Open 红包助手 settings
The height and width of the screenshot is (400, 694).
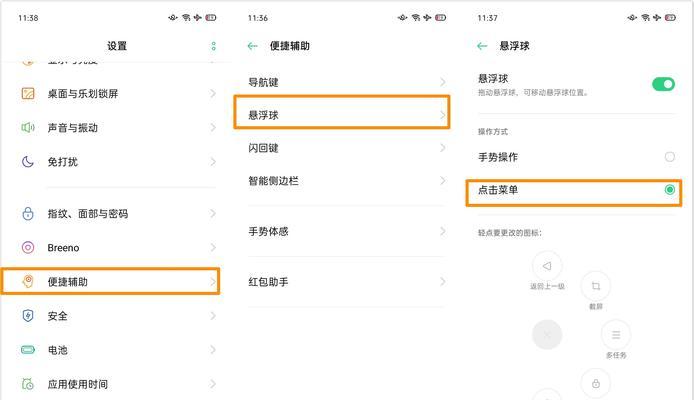tap(346, 282)
